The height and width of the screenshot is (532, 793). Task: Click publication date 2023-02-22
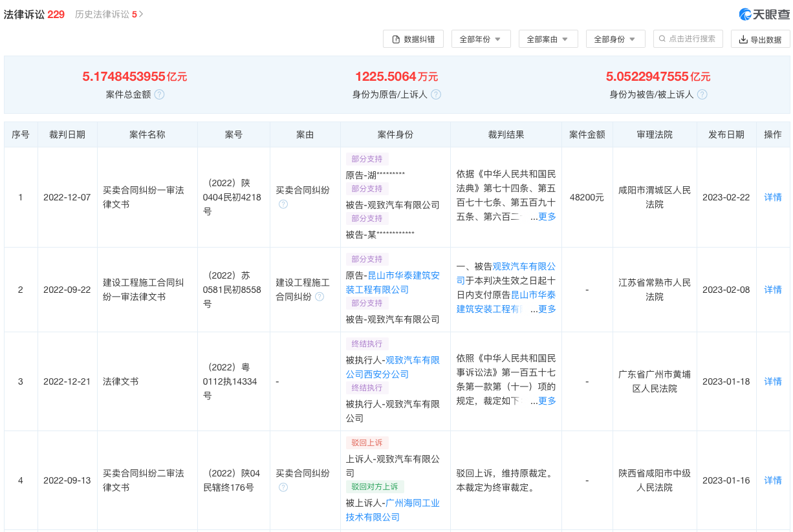[726, 197]
